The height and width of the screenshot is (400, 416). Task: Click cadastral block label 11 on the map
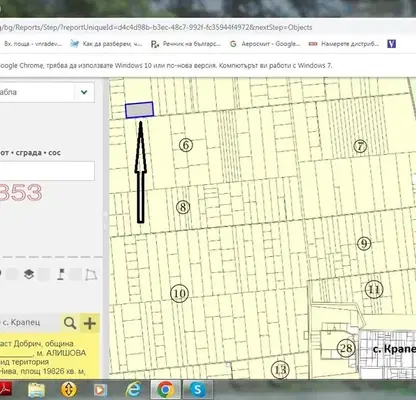click(x=374, y=289)
